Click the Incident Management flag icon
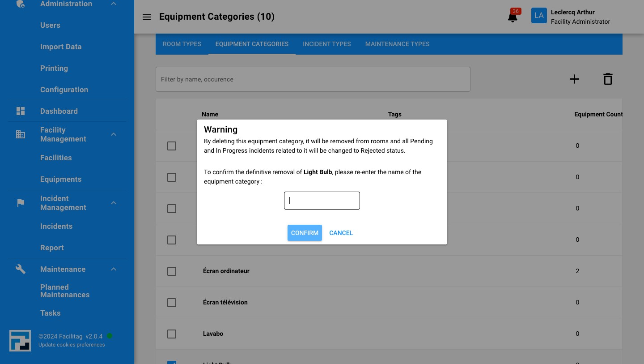644x364 pixels. pos(21,202)
